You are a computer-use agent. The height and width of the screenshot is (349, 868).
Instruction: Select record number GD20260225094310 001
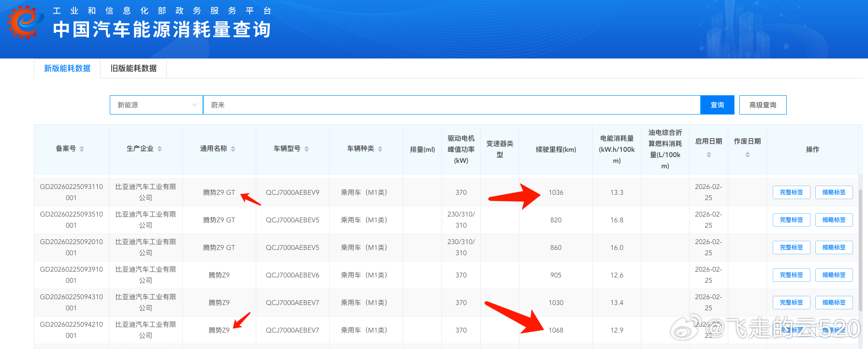[x=71, y=303]
